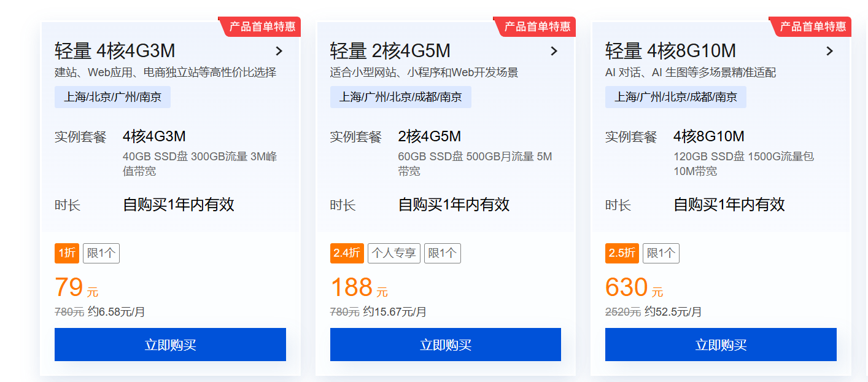Expand the 轻量 2核4G5M chevron arrow

554,51
